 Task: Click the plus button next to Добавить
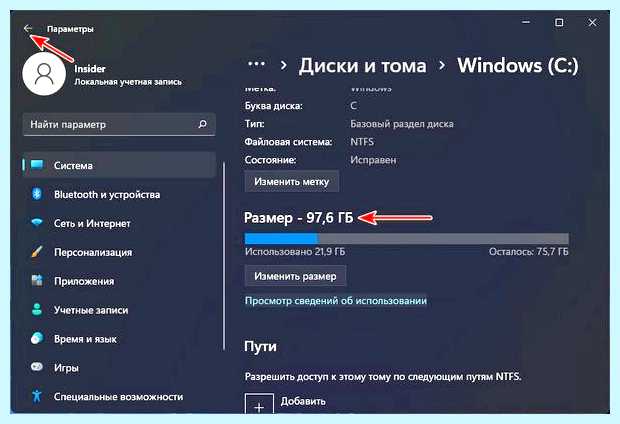(x=259, y=403)
